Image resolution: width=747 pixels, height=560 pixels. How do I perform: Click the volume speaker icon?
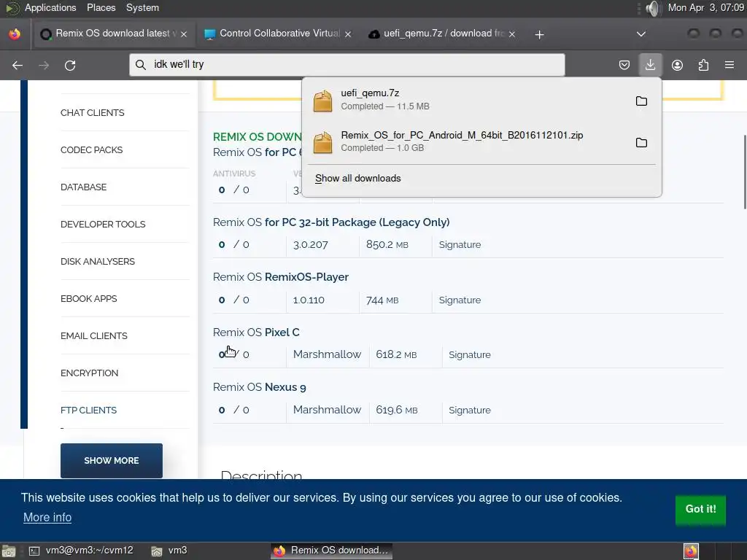tap(654, 8)
